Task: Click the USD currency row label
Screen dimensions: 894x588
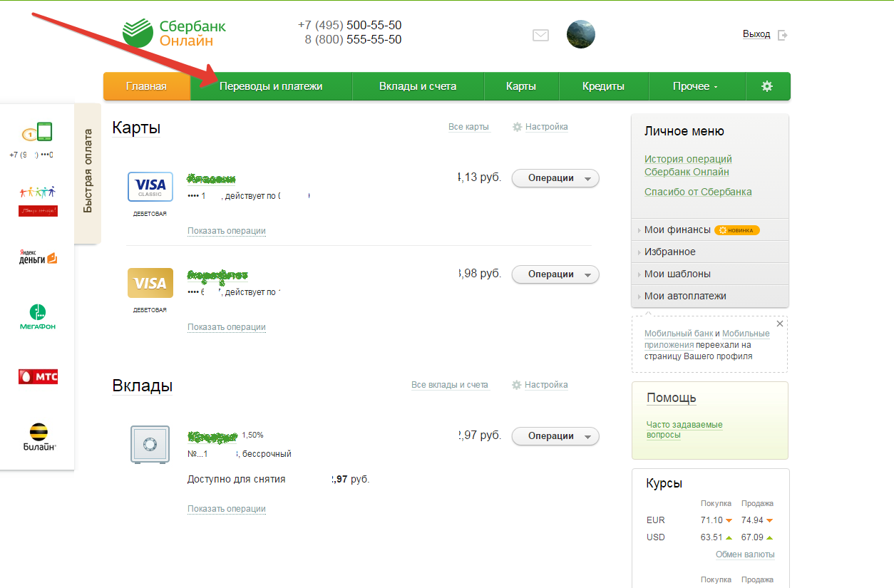Action: [x=656, y=537]
